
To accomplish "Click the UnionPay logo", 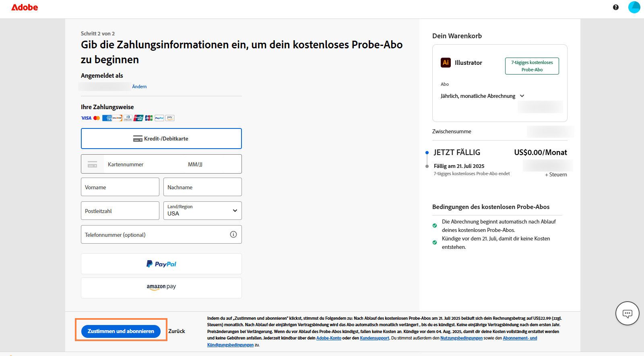I will click(138, 118).
